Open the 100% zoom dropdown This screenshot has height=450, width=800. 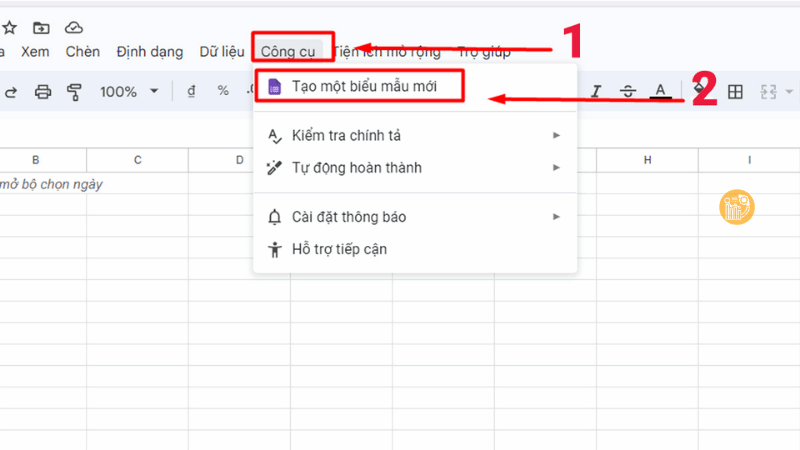[128, 92]
